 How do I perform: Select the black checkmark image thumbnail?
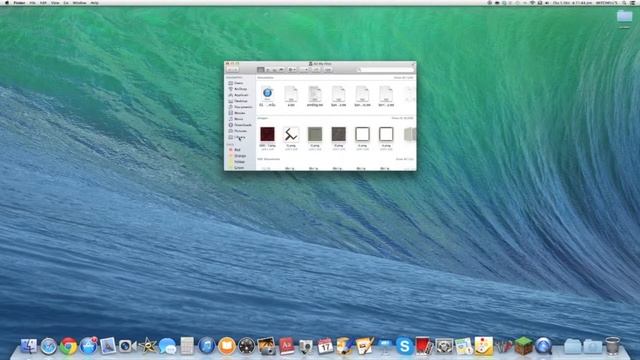(291, 134)
